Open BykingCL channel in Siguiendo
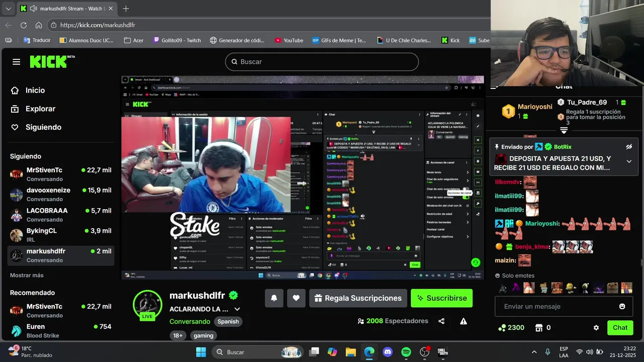Screen dimensions: 644x362 (61, 235)
